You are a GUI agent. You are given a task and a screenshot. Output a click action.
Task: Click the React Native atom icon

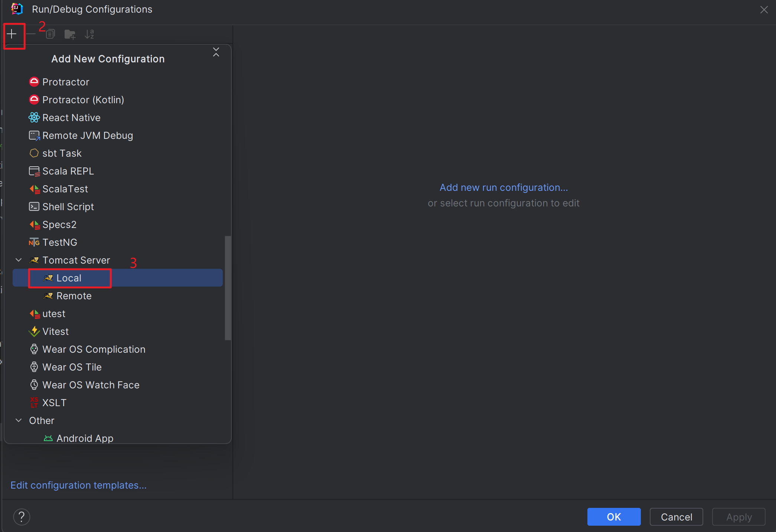click(x=34, y=117)
